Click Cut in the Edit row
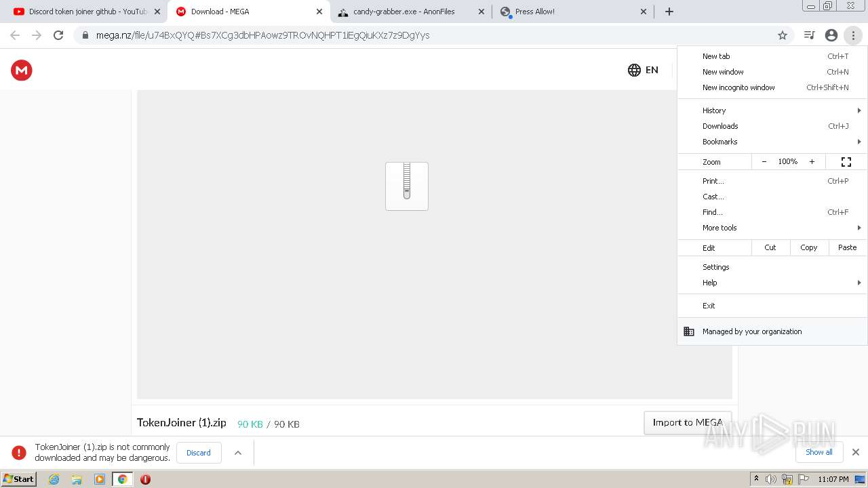The image size is (868, 488). tap(770, 247)
